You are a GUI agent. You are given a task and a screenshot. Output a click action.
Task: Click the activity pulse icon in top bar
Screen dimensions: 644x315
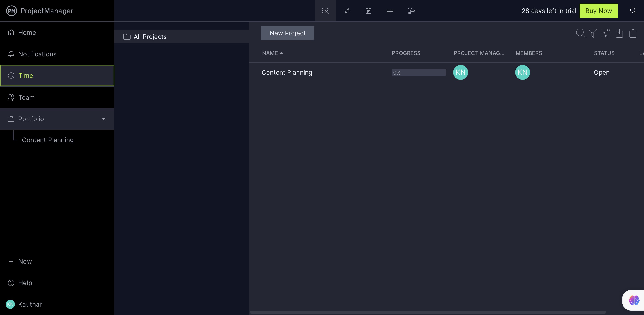[347, 11]
